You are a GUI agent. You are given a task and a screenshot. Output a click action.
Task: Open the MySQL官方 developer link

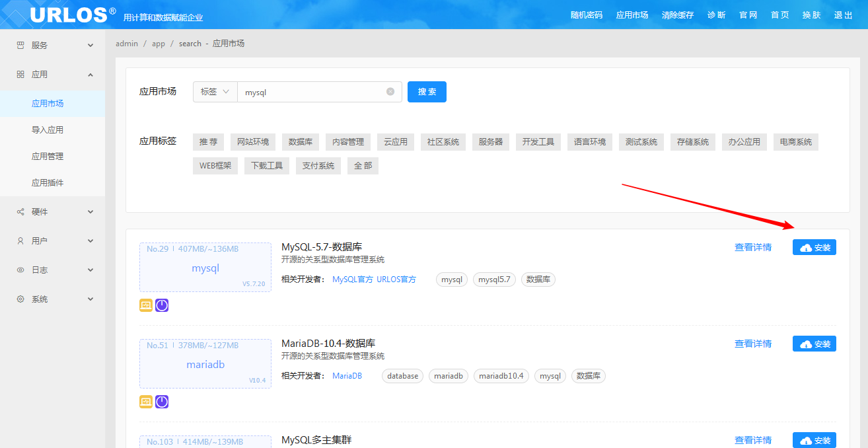[353, 280]
